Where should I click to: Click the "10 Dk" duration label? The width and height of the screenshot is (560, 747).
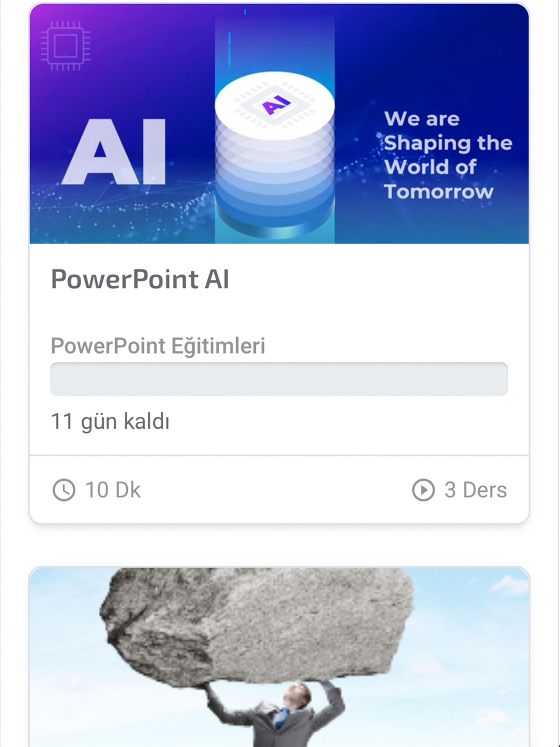(113, 490)
